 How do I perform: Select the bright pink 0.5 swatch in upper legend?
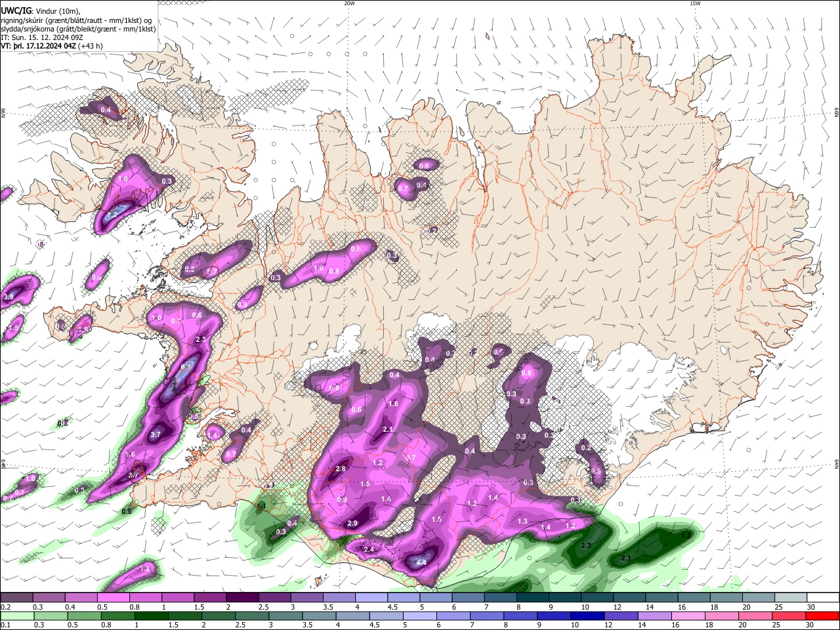113,597
